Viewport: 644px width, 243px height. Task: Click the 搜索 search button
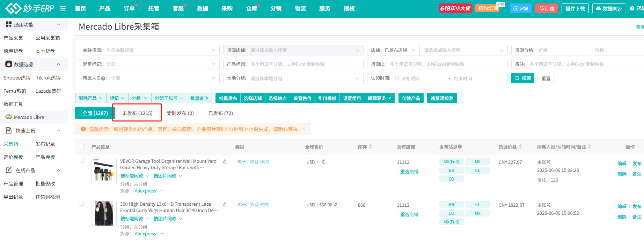[523, 78]
